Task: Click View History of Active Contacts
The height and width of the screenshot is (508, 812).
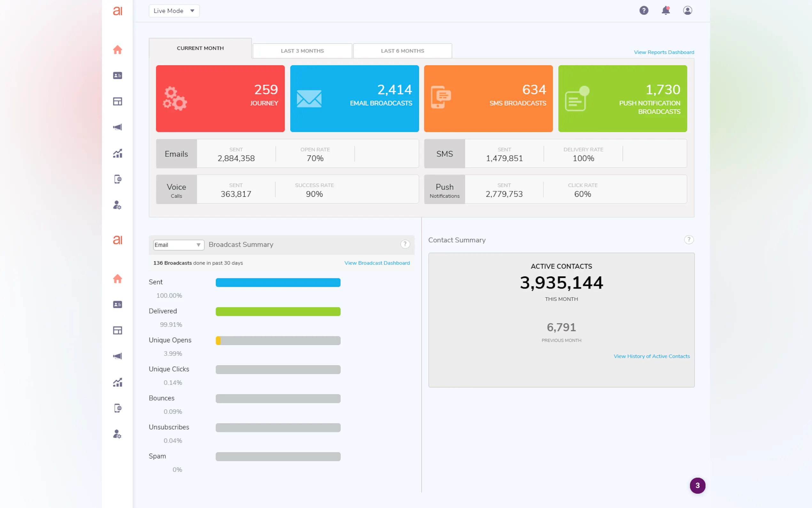Action: pyautogui.click(x=651, y=356)
